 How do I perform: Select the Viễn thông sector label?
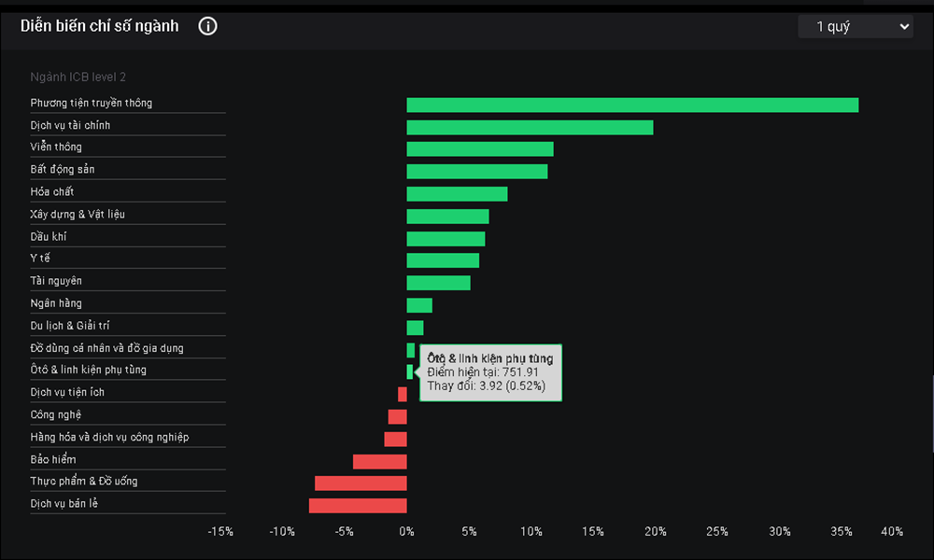coord(56,147)
